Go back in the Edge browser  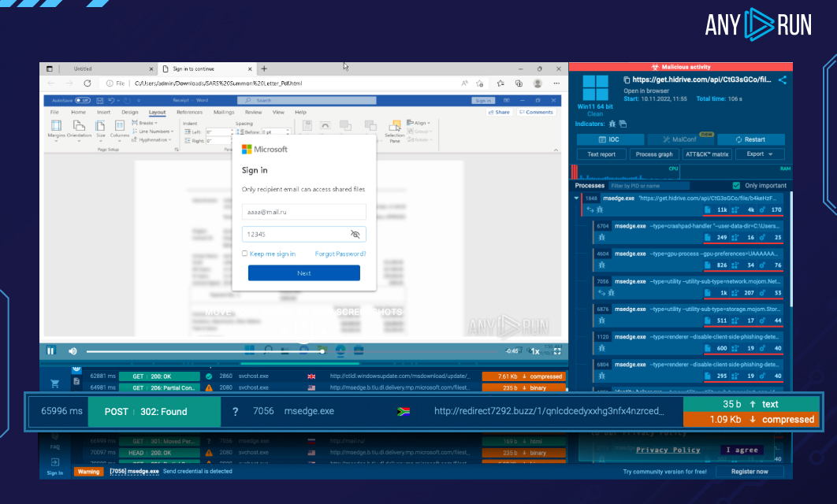[x=51, y=83]
